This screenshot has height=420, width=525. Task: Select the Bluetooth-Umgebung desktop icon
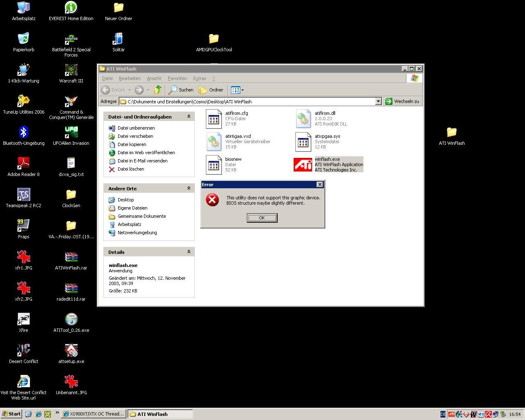[x=24, y=132]
